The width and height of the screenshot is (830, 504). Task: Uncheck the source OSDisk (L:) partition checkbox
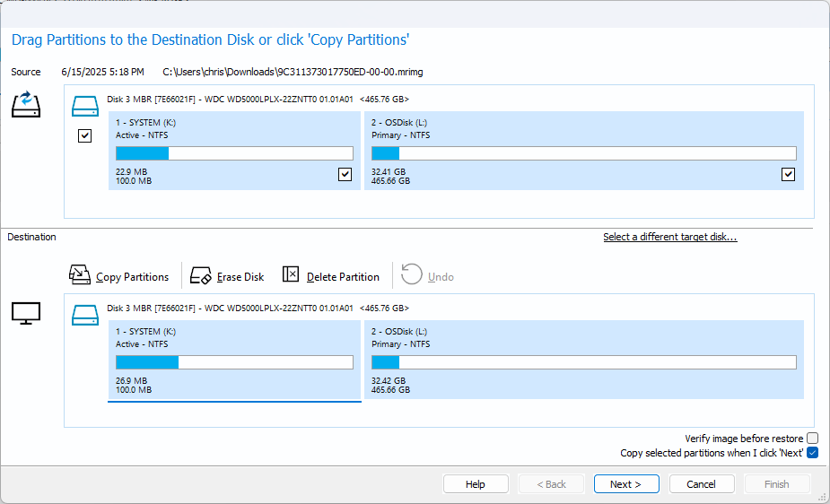(788, 175)
